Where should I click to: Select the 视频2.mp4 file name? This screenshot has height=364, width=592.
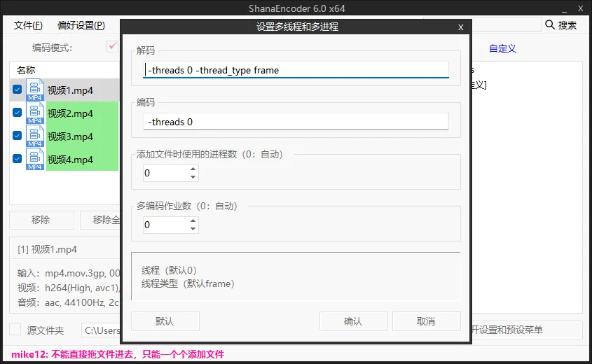70,113
